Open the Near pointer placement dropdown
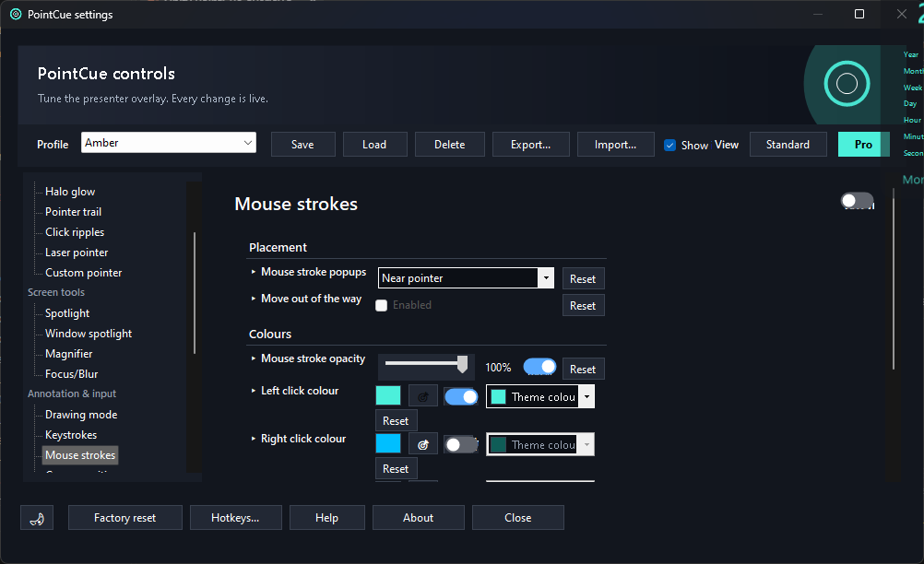 tap(466, 278)
